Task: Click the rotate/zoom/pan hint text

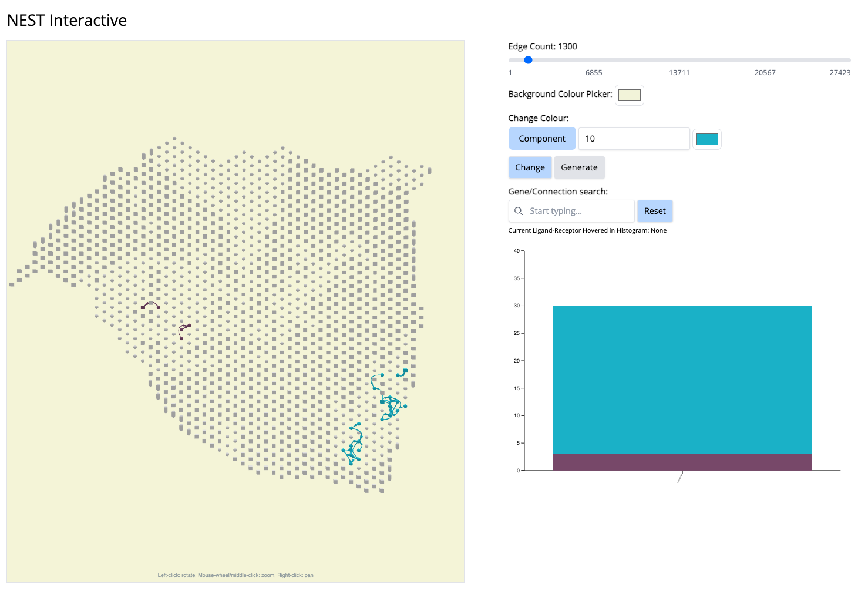Action: point(235,575)
